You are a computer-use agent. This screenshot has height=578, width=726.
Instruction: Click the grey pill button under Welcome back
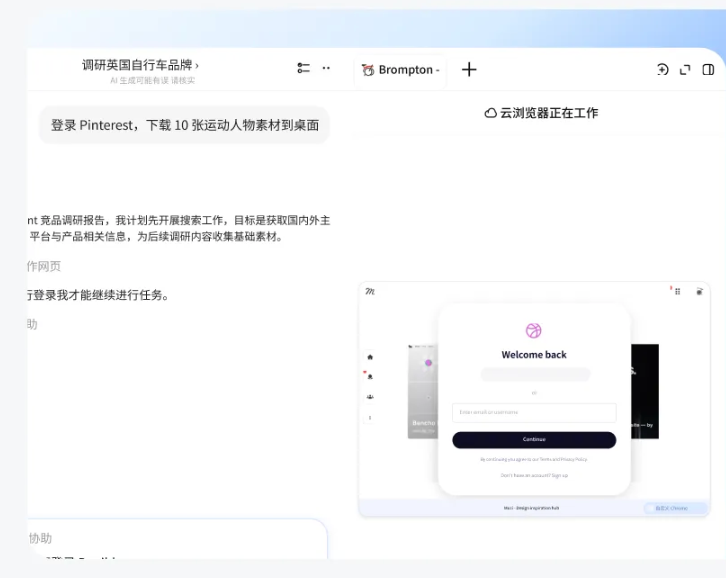(535, 374)
